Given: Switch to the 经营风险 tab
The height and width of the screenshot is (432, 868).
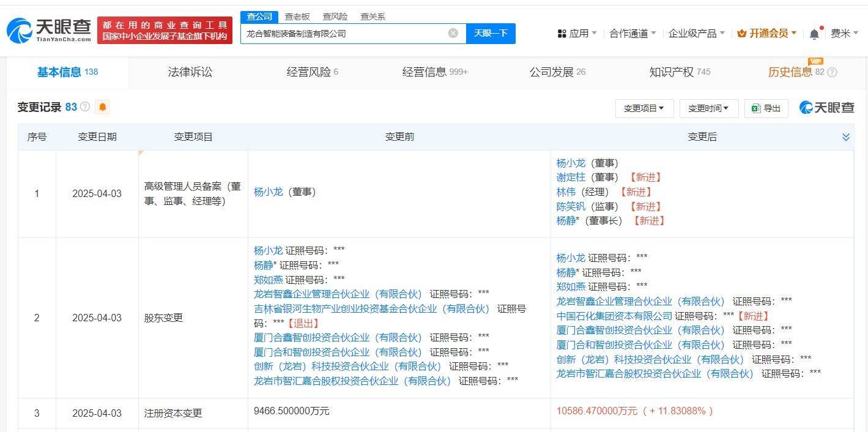Looking at the screenshot, I should 313,72.
